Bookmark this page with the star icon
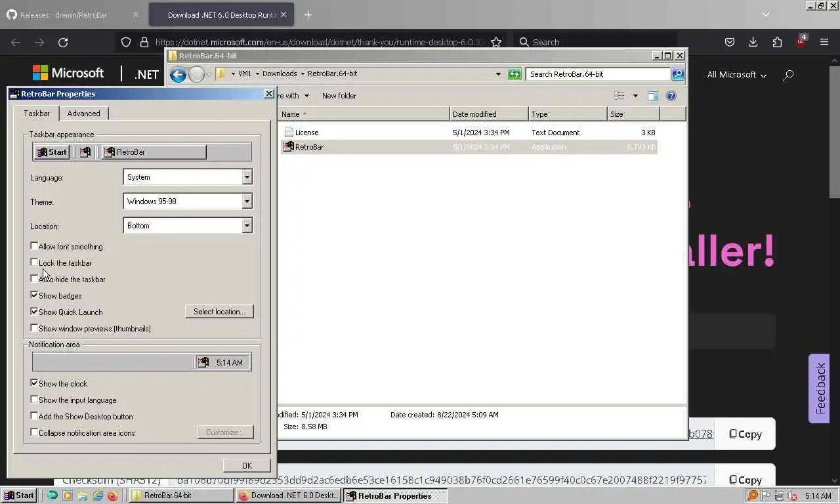Viewport: 840px width, 504px height. tap(496, 42)
